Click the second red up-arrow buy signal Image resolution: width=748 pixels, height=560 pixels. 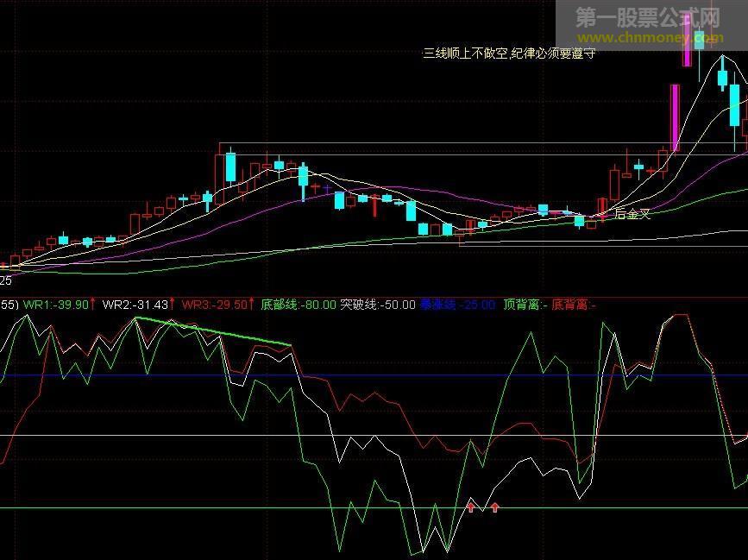click(x=495, y=507)
